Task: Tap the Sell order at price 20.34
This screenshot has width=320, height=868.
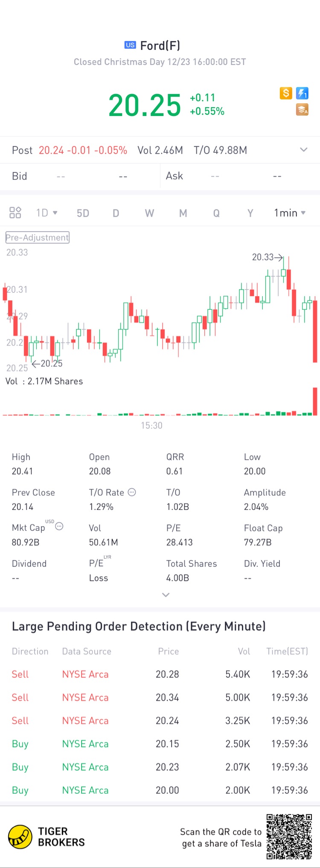Action: coord(160,697)
